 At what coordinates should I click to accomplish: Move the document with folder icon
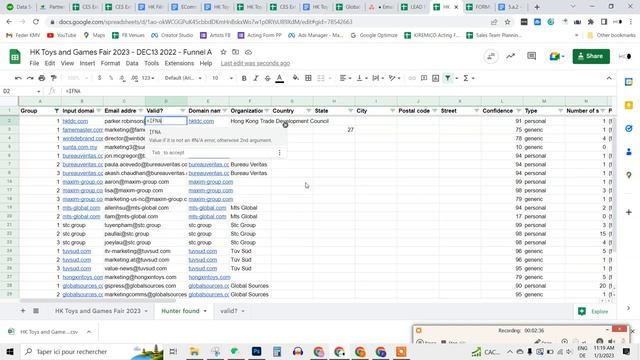(x=236, y=52)
